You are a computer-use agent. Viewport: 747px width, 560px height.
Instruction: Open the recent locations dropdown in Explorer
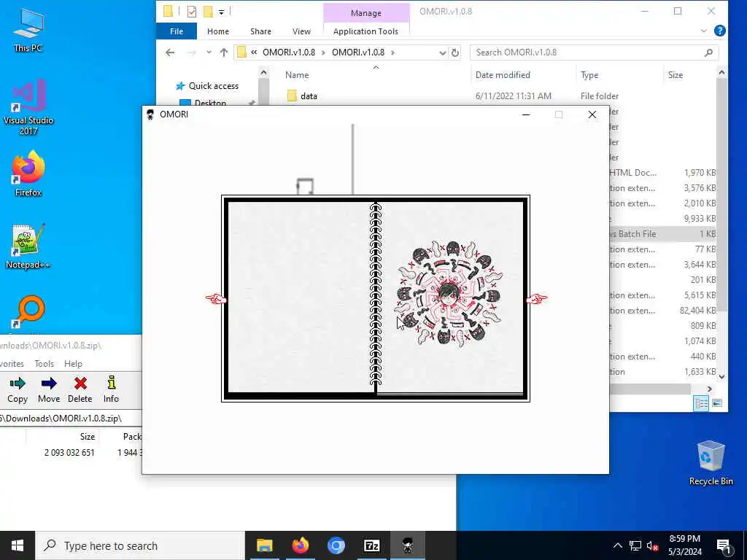tap(209, 52)
